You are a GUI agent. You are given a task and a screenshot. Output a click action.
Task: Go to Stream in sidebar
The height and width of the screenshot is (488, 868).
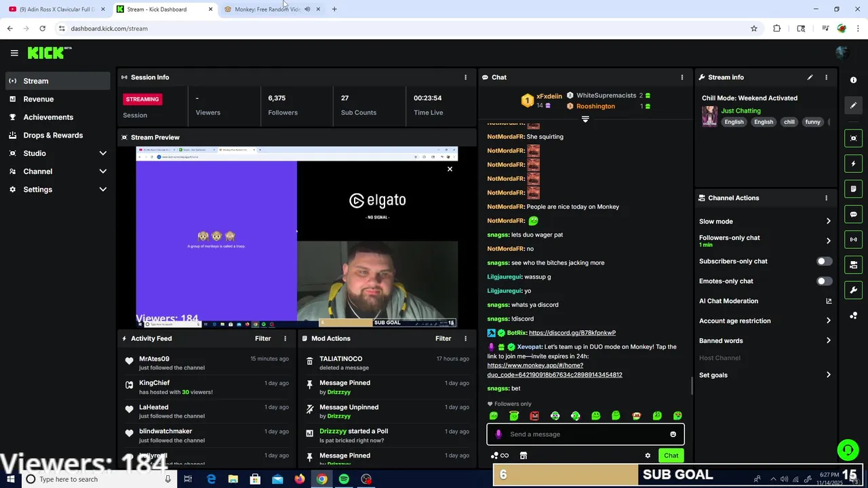[x=58, y=81]
